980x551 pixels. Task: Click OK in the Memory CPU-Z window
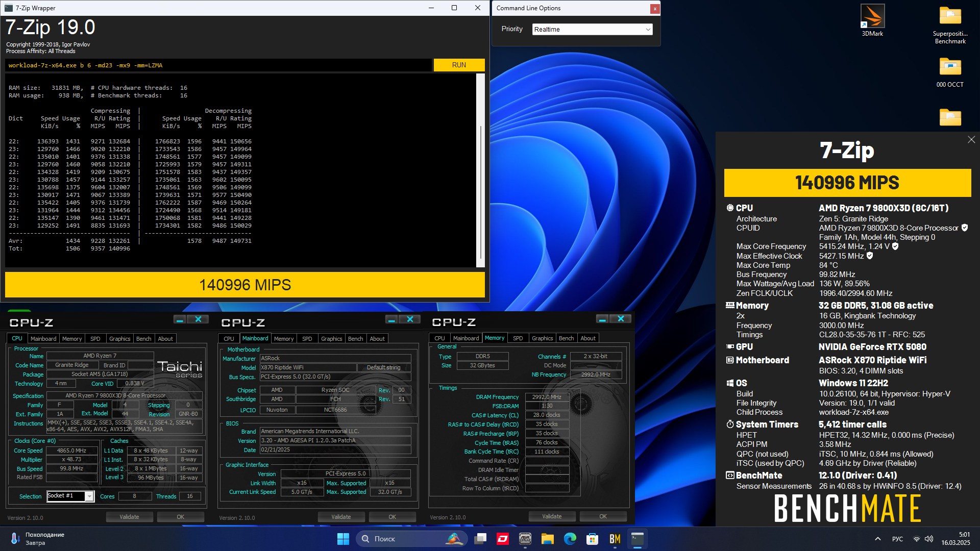point(603,516)
